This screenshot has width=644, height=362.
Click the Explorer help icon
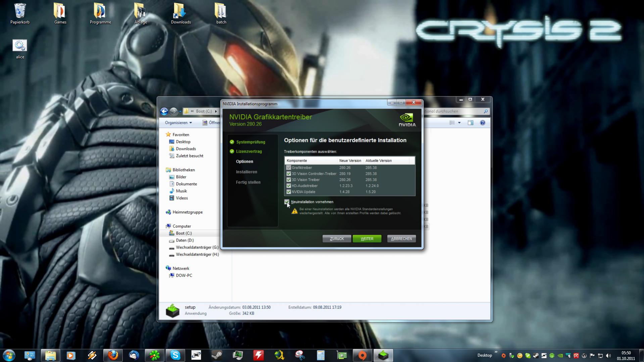(483, 123)
